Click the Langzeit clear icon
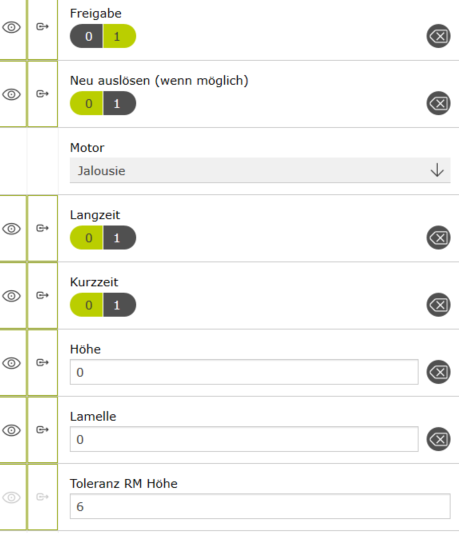Screen dimensions: 459x533 click(438, 238)
